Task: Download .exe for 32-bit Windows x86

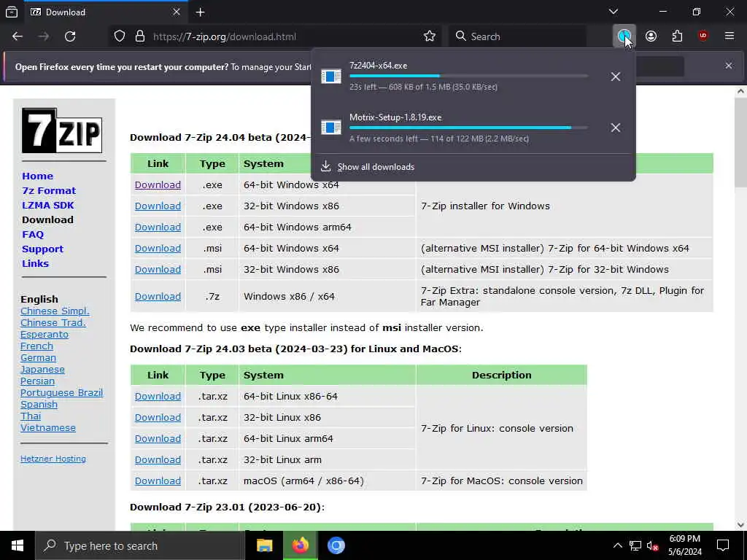Action: coord(158,206)
